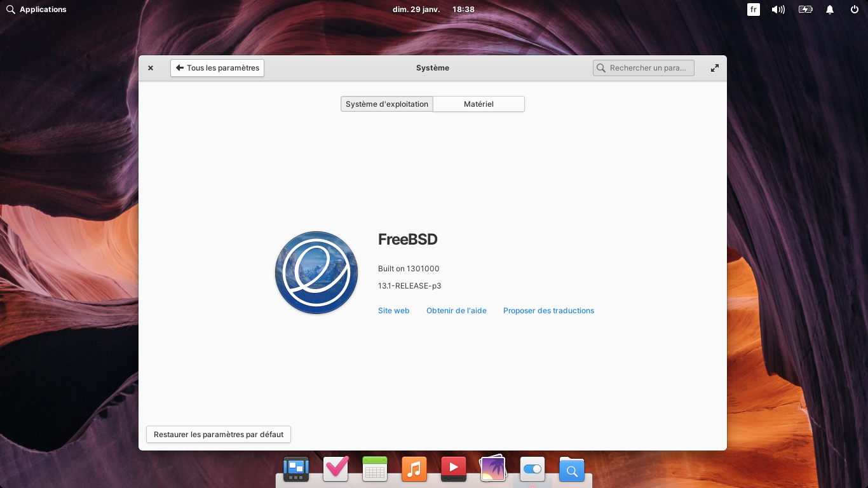This screenshot has width=868, height=488.
Task: Launch the Photos app from the dock
Action: 493,469
